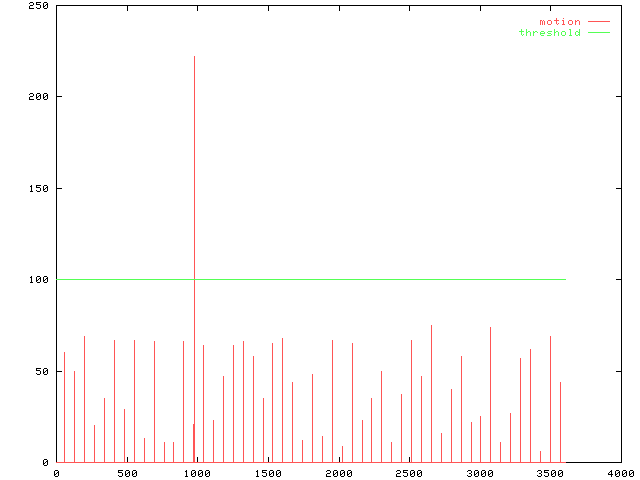
Task: Click the x-axis label 3000
Action: click(479, 473)
